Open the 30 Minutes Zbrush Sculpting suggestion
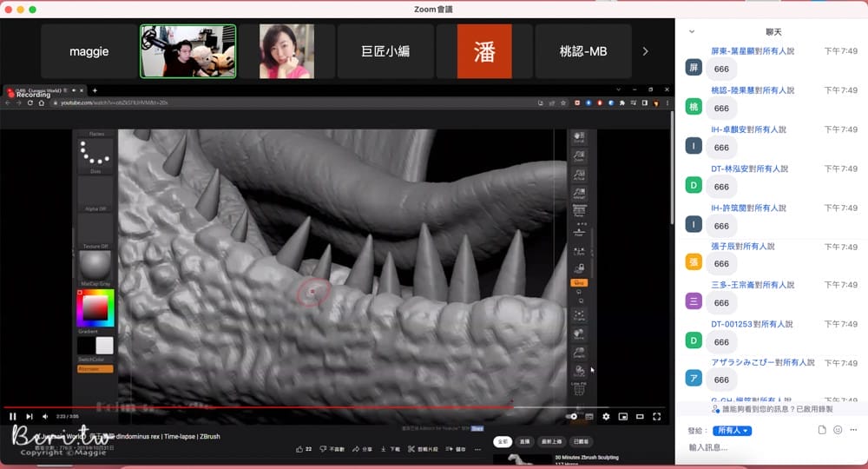This screenshot has width=868, height=469. [x=587, y=458]
